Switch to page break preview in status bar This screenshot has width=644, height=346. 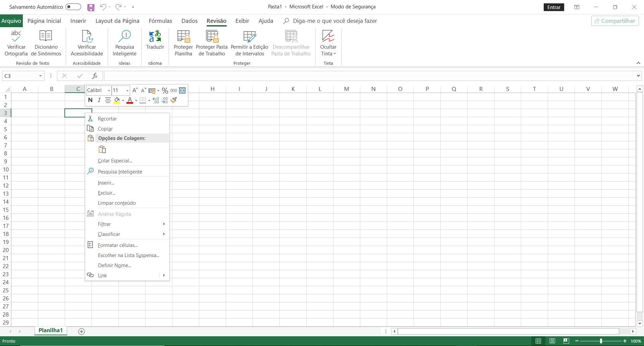click(566, 341)
